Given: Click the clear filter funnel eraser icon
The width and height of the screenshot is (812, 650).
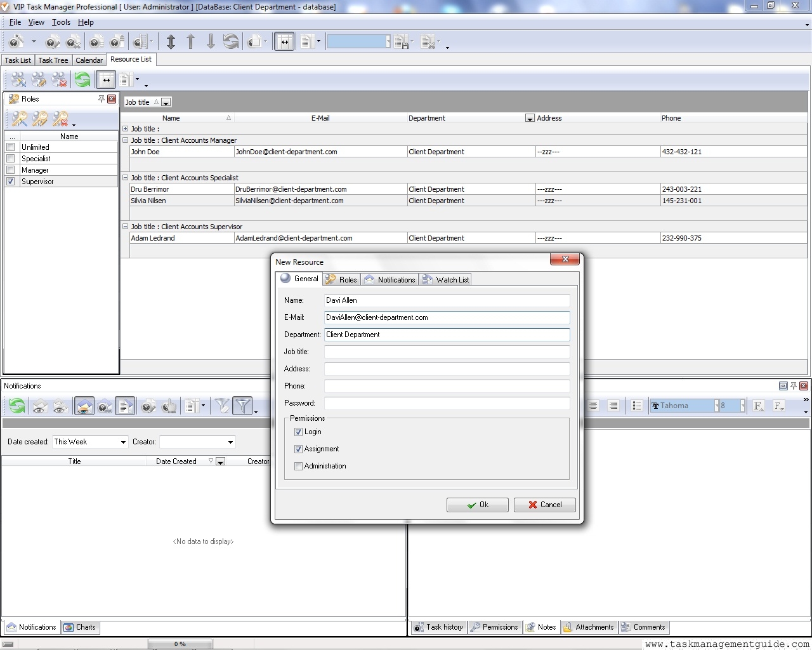Looking at the screenshot, I should pos(222,406).
